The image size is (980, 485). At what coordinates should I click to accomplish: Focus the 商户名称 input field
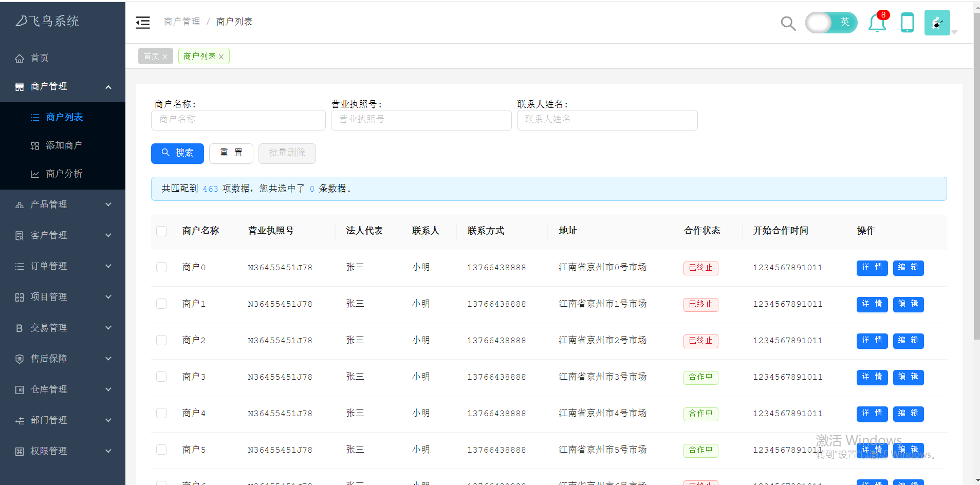click(x=238, y=120)
